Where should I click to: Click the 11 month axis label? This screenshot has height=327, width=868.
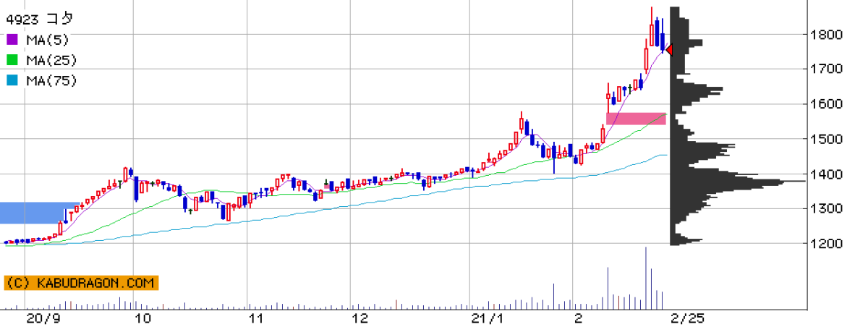[x=255, y=318]
